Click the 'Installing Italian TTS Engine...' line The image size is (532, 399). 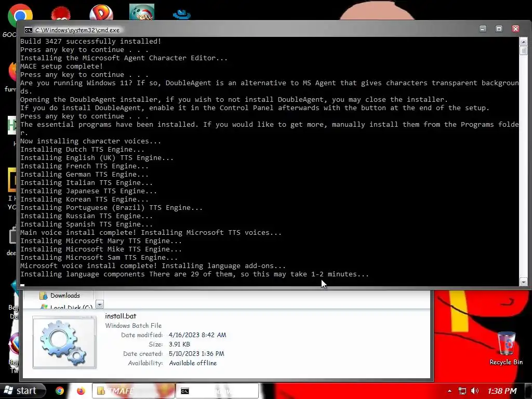pyautogui.click(x=86, y=182)
